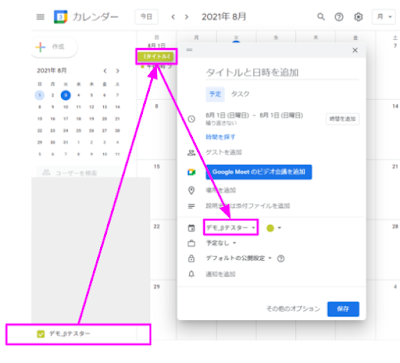Add Google Meet video conferencing
Screen dimensions: 400x363
[x=259, y=172]
